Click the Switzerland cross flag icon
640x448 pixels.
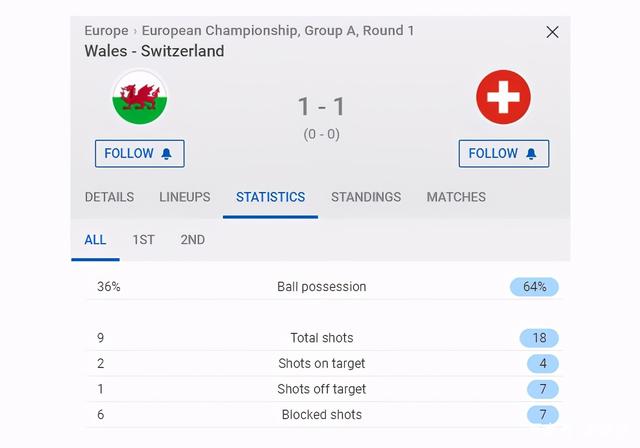[x=503, y=97]
